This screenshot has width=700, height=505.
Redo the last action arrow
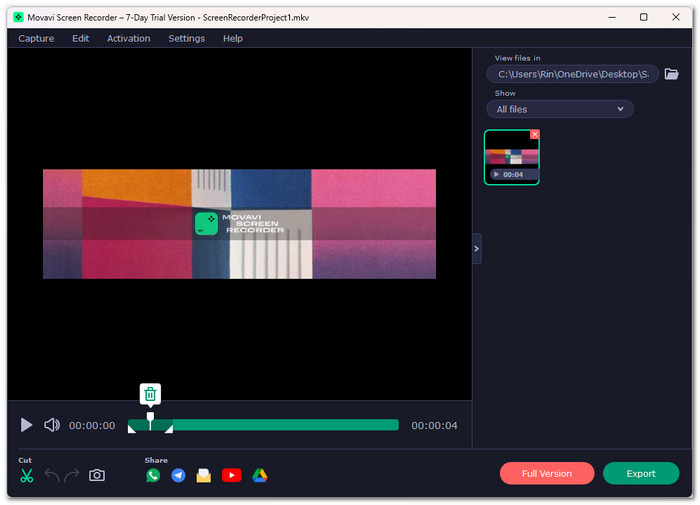click(x=71, y=476)
